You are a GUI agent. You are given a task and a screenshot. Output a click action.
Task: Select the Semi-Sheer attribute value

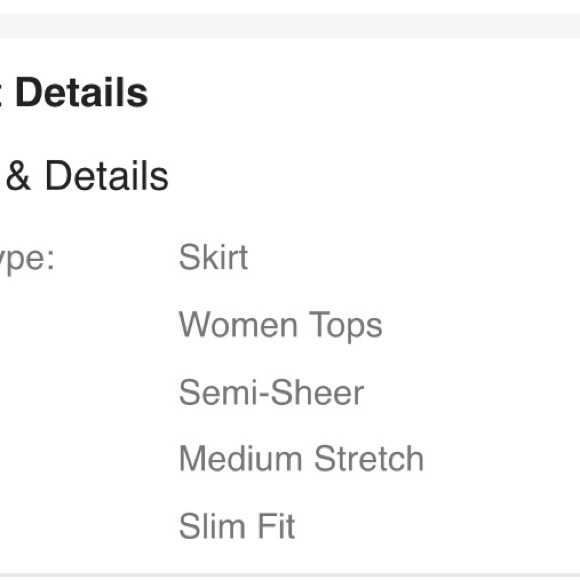pyautogui.click(x=272, y=392)
